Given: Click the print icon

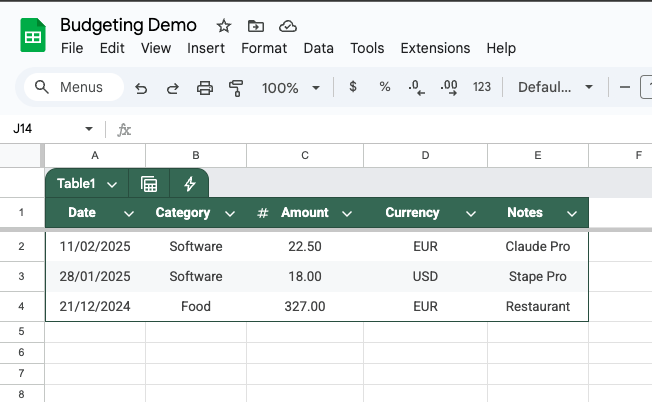Looking at the screenshot, I should point(205,88).
